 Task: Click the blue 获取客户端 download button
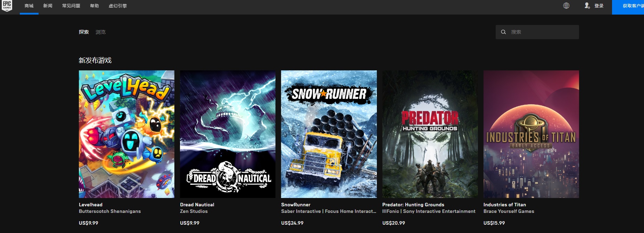coord(628,7)
